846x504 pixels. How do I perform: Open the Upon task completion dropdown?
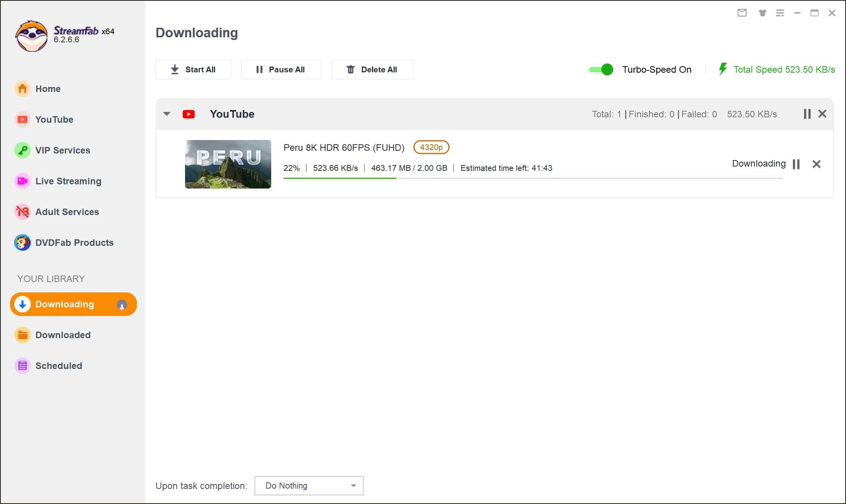309,486
